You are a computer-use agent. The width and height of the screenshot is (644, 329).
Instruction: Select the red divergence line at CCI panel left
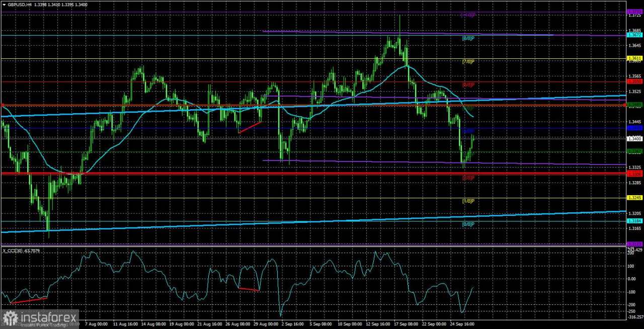(x=28, y=300)
